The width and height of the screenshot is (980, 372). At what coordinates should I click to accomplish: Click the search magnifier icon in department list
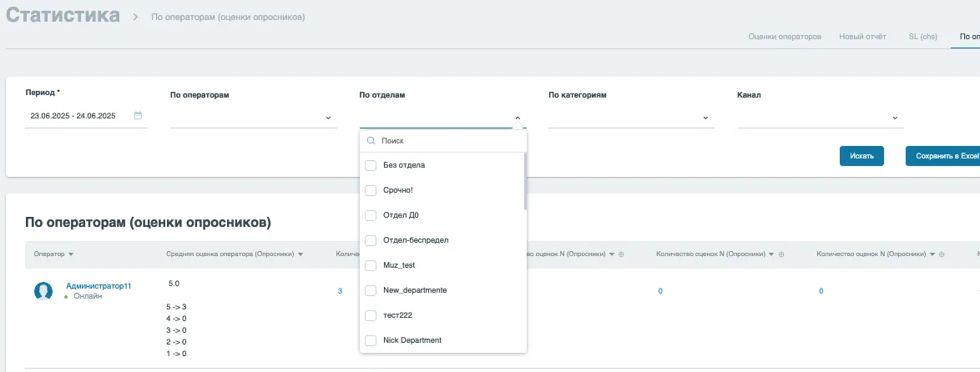tap(371, 141)
